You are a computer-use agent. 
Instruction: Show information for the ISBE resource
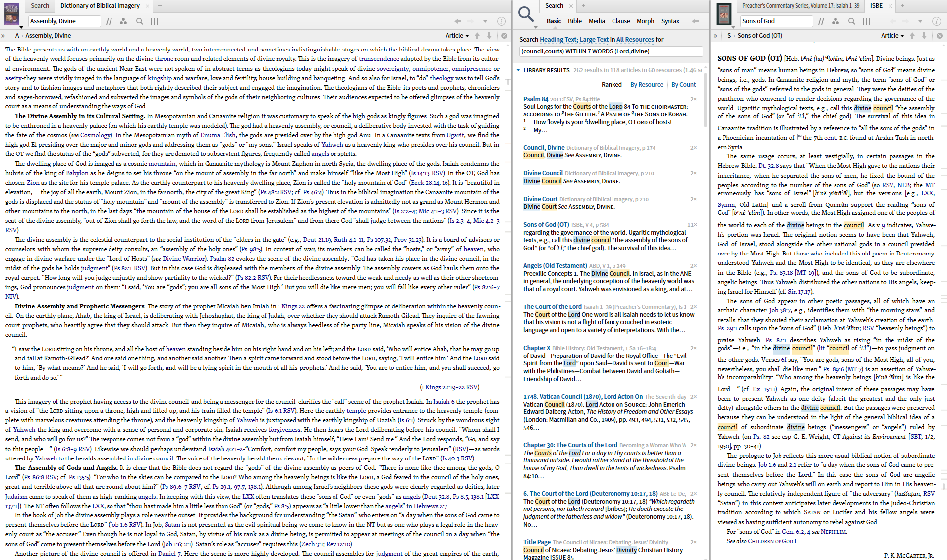pos(937,21)
